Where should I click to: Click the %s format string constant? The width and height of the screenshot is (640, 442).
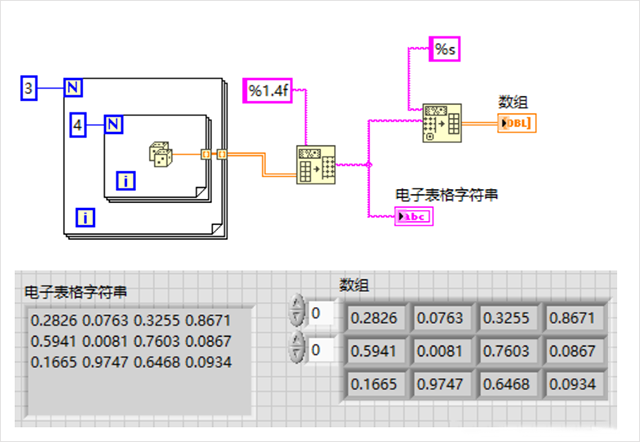pyautogui.click(x=444, y=49)
